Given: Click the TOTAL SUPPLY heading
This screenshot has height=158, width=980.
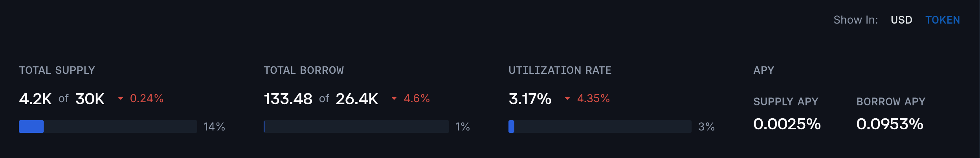Looking at the screenshot, I should (x=57, y=70).
